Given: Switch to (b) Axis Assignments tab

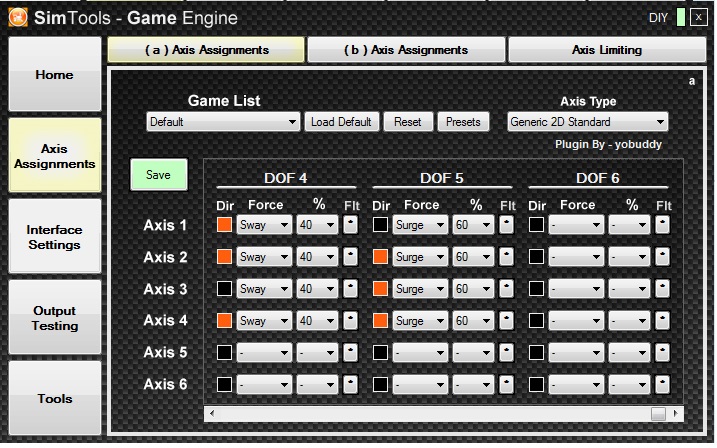Looking at the screenshot, I should click(406, 50).
